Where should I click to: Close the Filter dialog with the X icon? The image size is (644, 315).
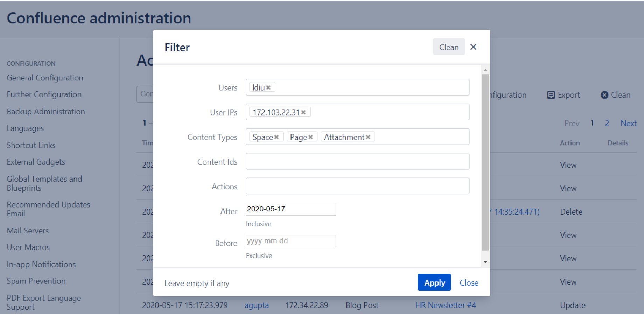(x=473, y=47)
